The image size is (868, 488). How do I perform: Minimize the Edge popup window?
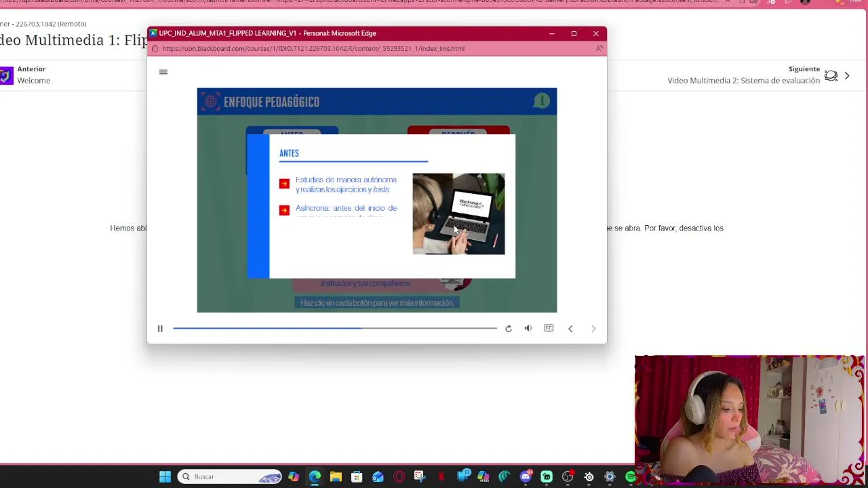[x=552, y=33]
